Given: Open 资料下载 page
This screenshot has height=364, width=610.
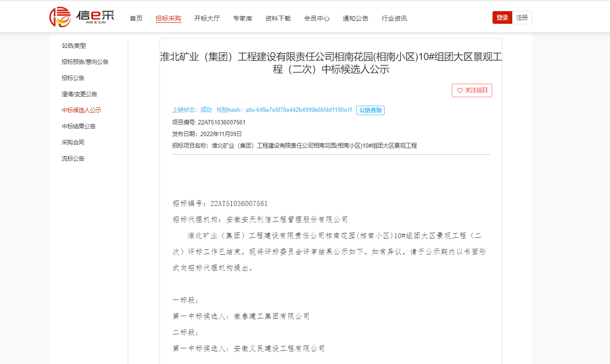Looking at the screenshot, I should 278,18.
